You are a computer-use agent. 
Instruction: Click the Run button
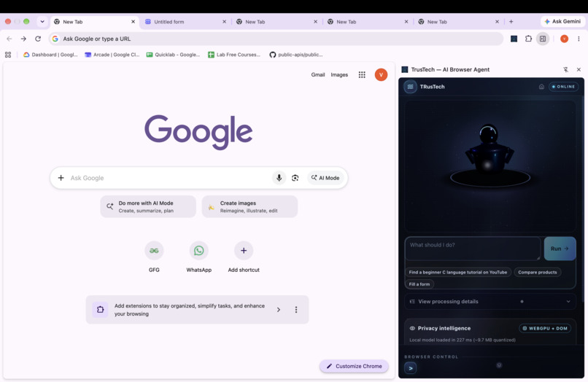coord(560,249)
